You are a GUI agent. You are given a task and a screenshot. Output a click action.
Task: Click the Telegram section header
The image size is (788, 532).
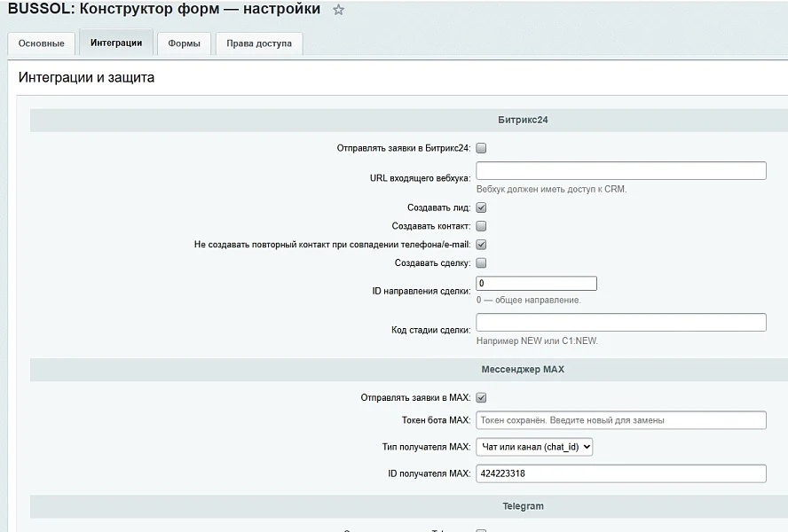(x=523, y=506)
